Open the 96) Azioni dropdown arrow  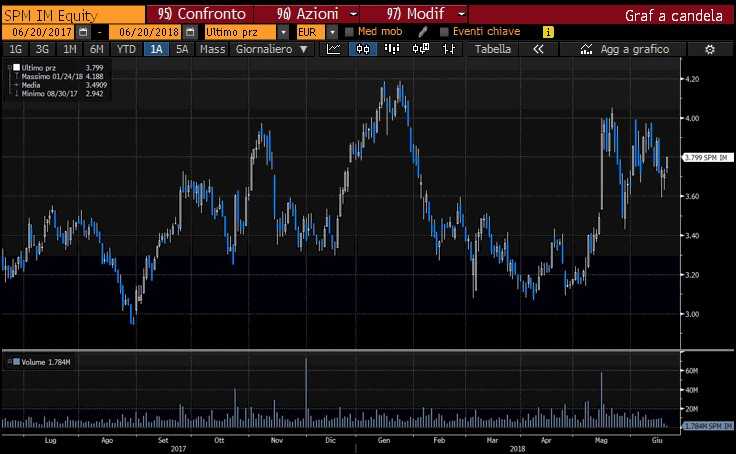pyautogui.click(x=354, y=14)
